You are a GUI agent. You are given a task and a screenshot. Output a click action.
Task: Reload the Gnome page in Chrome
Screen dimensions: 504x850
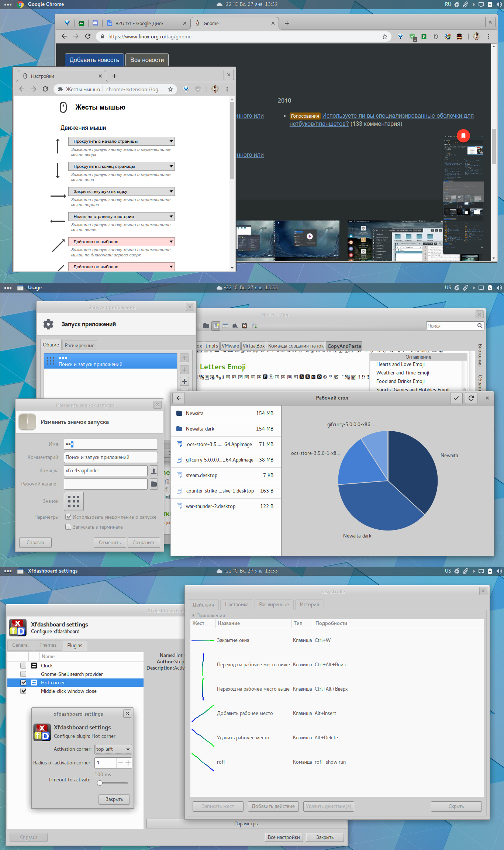pos(88,36)
